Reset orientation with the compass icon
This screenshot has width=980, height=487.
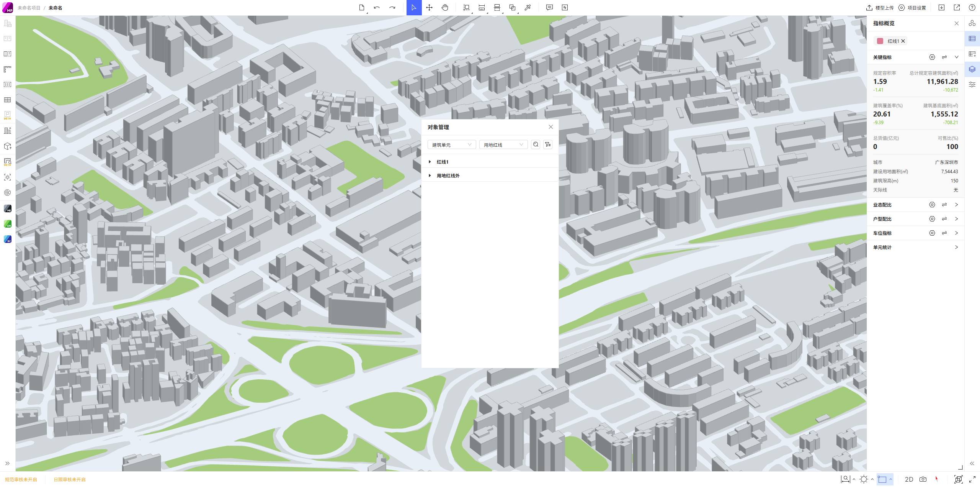pyautogui.click(x=937, y=479)
